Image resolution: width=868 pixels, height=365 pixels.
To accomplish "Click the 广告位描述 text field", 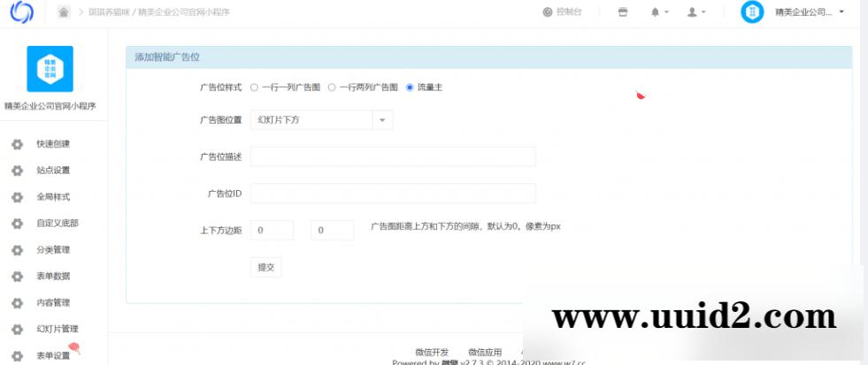I will click(393, 156).
